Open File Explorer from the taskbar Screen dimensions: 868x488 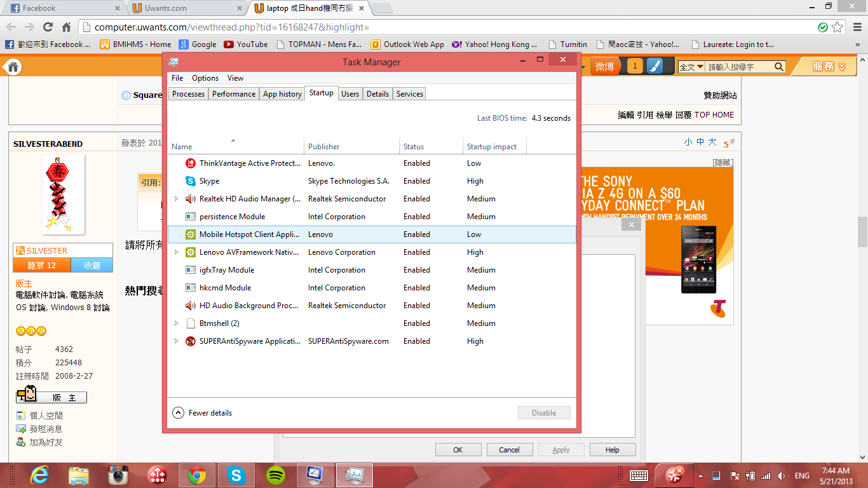78,475
